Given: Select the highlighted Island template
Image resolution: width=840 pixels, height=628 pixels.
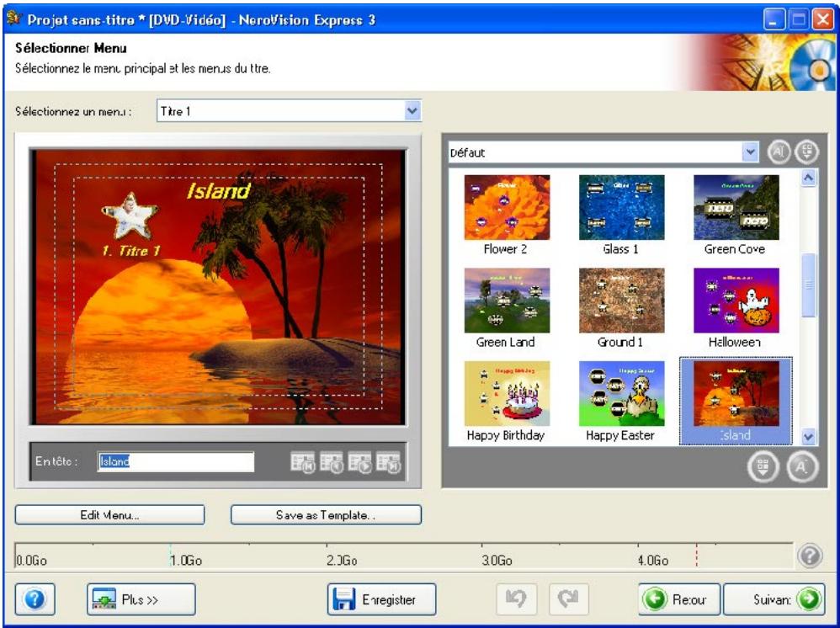Looking at the screenshot, I should point(736,402).
